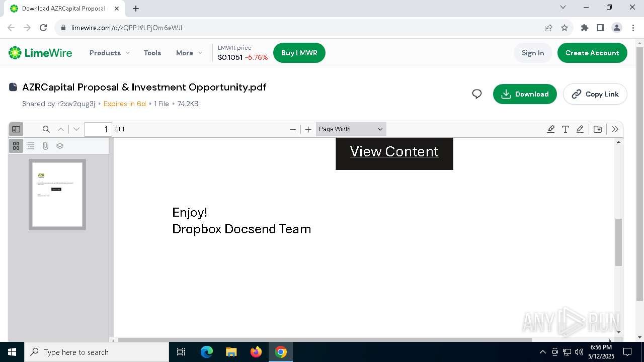
Task: Open Chrome three-dot menu
Action: pyautogui.click(x=632, y=28)
